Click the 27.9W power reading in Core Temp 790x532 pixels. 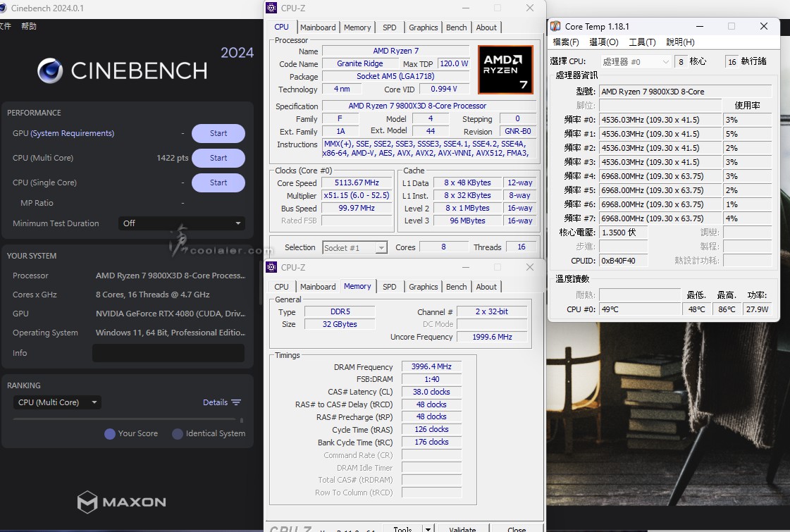click(x=758, y=309)
